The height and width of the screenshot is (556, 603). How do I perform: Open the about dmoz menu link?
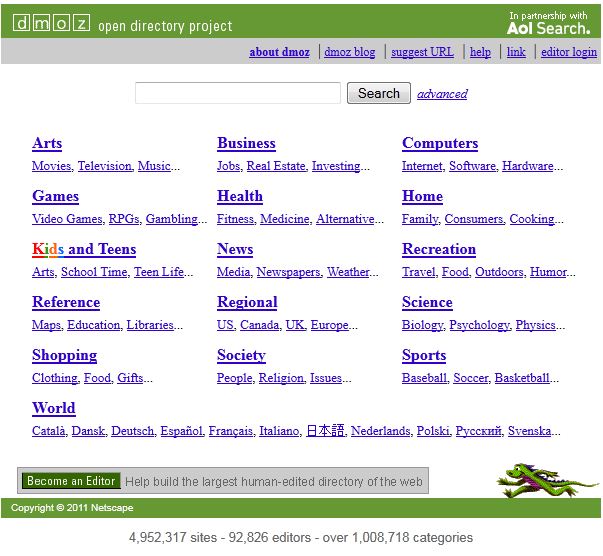[279, 52]
